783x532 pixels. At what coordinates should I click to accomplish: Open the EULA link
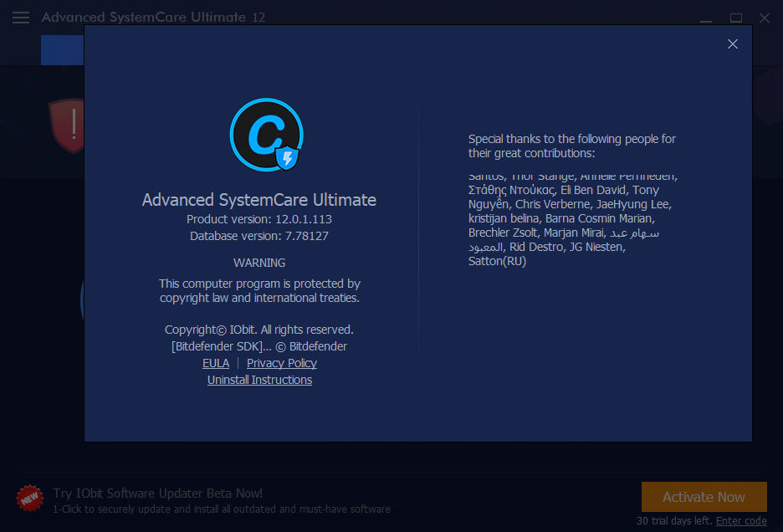coord(216,363)
